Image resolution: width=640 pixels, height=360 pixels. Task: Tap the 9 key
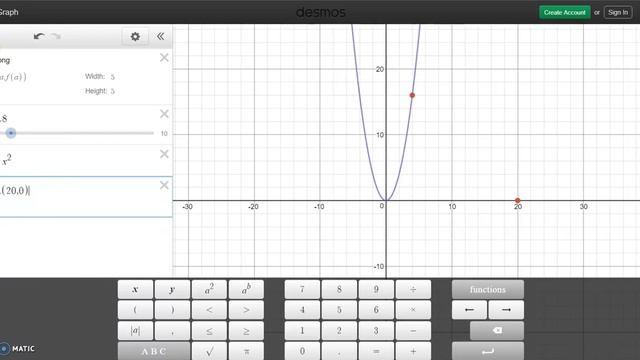coord(376,289)
